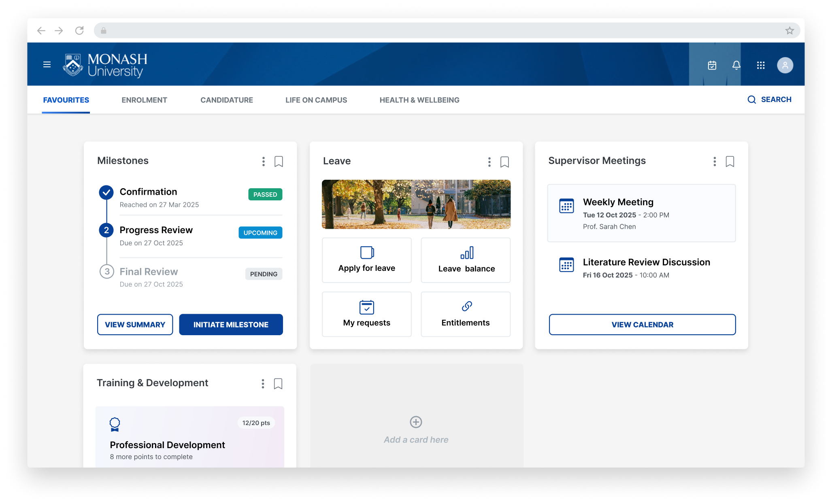Viewport: 832px width, 504px height.
Task: Open the user profile avatar
Action: [x=785, y=65]
